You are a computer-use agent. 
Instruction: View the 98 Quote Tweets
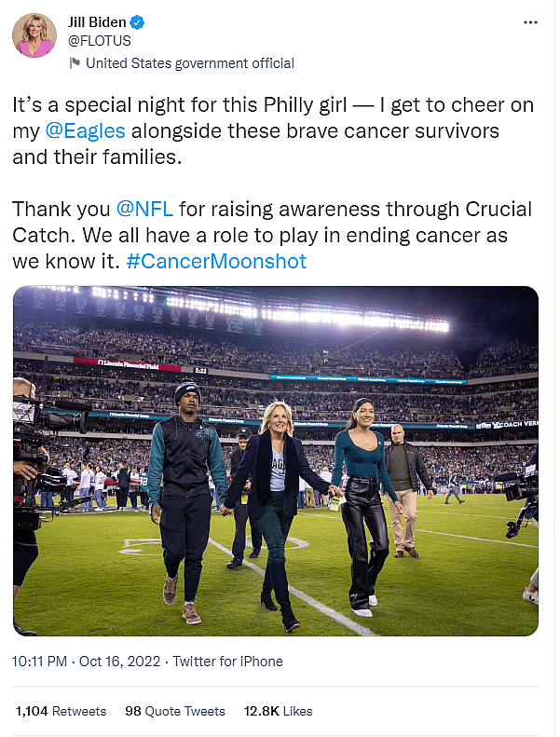[x=175, y=711]
